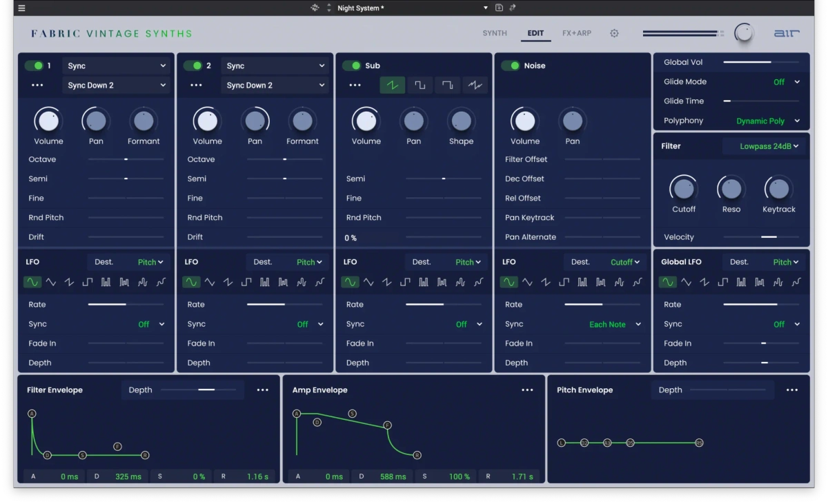The height and width of the screenshot is (504, 828).
Task: Select square wave in oscillator 2 LFO
Action: [246, 282]
